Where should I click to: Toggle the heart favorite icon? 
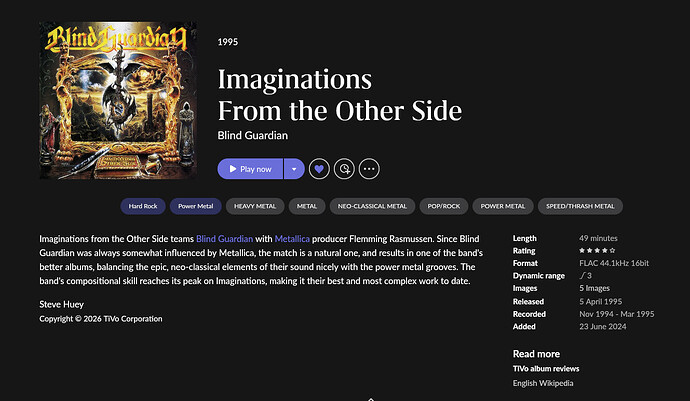pos(319,169)
